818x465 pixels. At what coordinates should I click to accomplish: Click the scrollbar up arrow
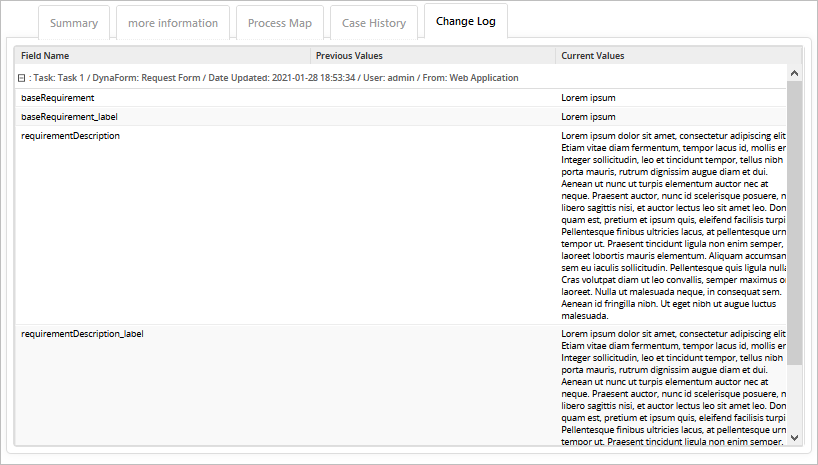(x=795, y=73)
